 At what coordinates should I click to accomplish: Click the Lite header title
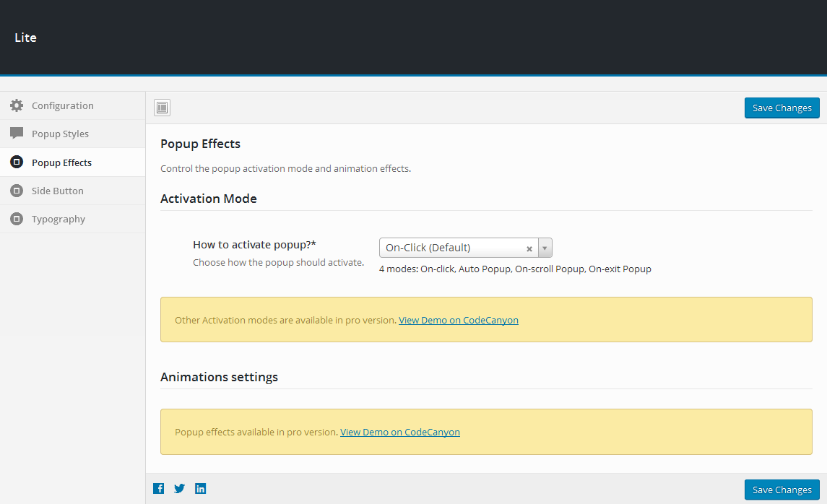[x=25, y=38]
